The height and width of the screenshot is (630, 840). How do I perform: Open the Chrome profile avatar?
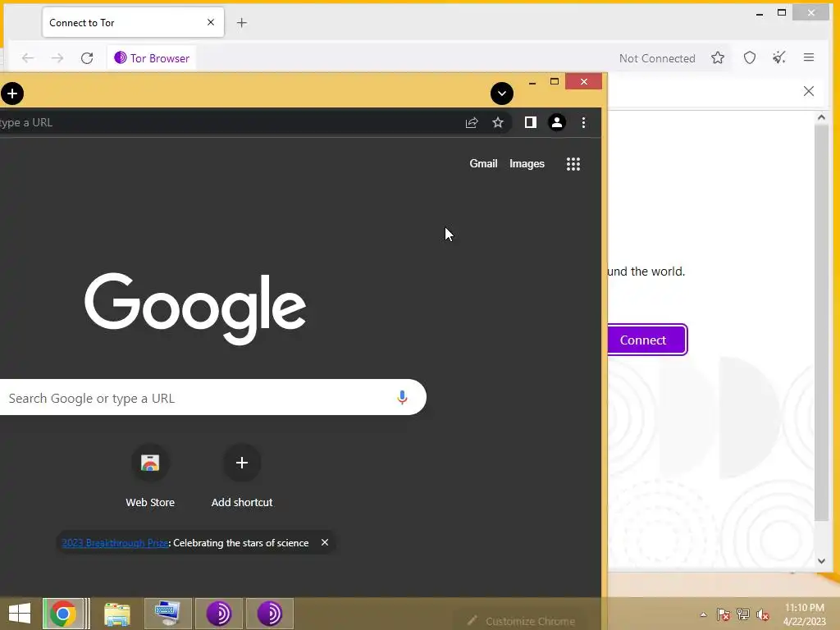(x=557, y=123)
